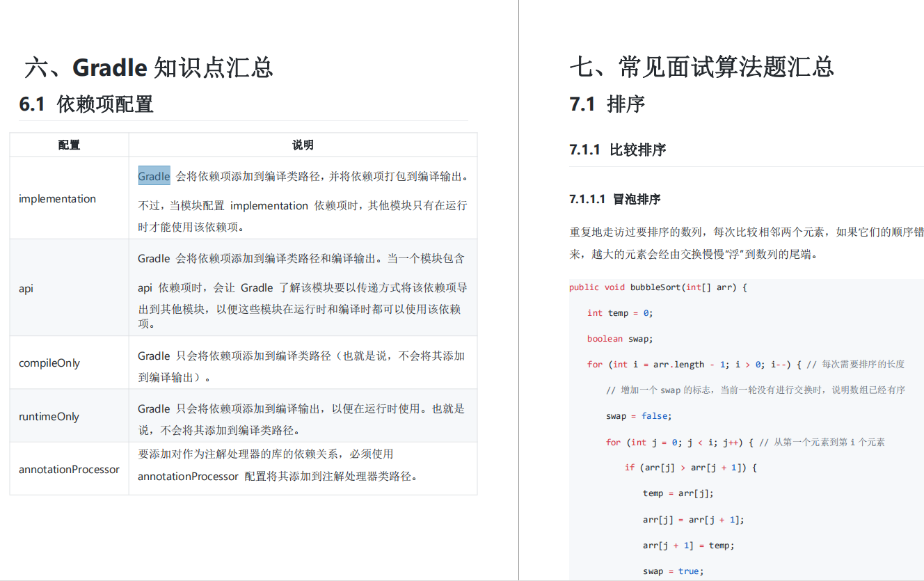The width and height of the screenshot is (924, 581).
Task: Click the comment line starting "// 增加一个 swap 的标志"
Action: [756, 390]
